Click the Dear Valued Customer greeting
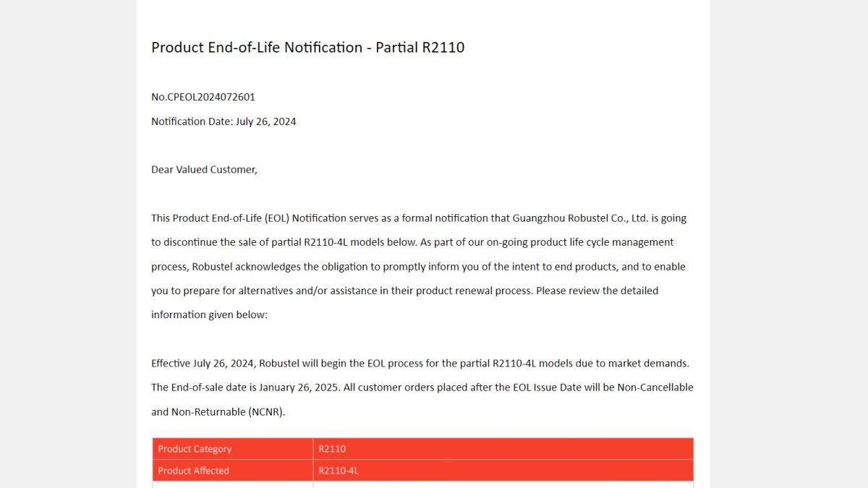Viewport: 868px width, 488px height. 204,170
